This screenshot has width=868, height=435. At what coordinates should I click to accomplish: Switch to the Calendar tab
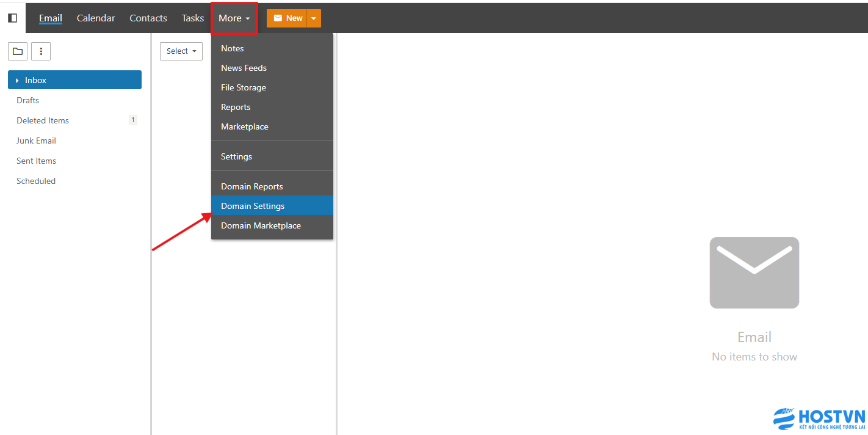click(x=96, y=18)
